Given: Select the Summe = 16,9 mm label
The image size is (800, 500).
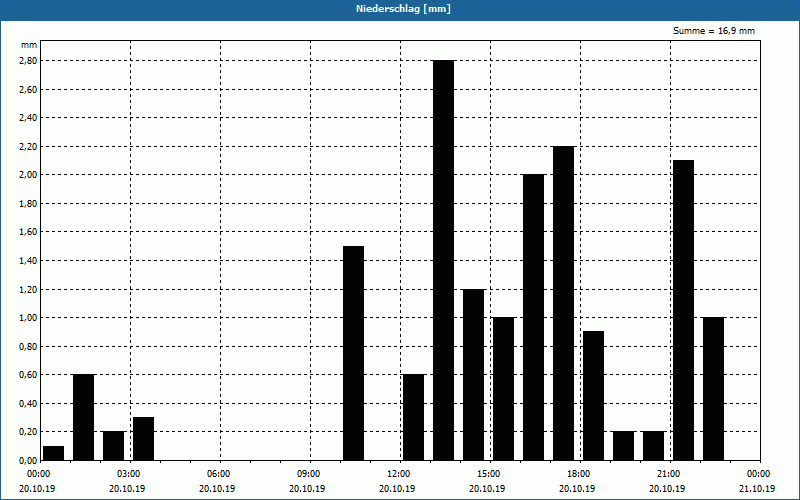Looking at the screenshot, I should (714, 31).
